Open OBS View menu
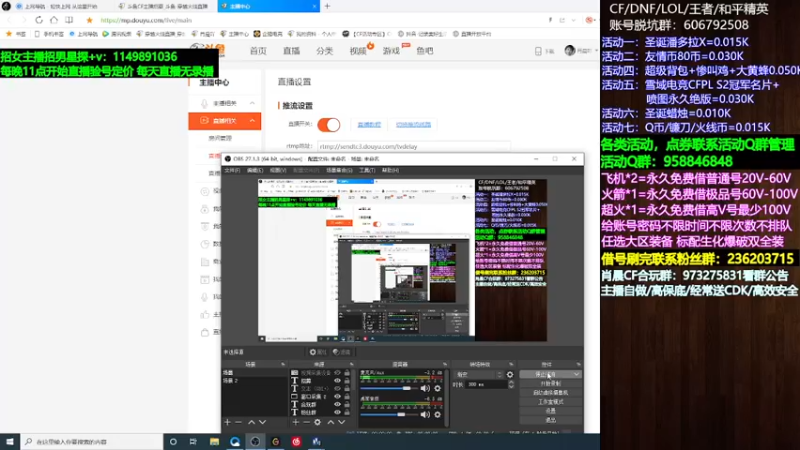The height and width of the screenshot is (450, 800). tap(278, 170)
